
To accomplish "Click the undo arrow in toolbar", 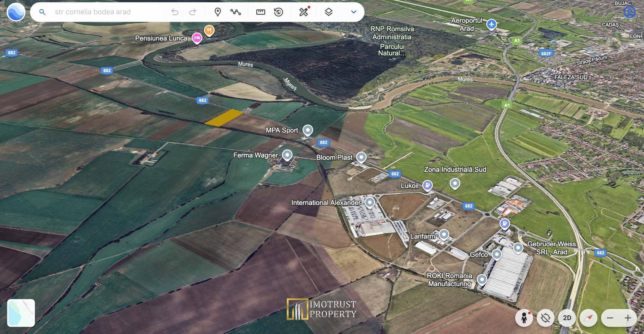I will (x=175, y=12).
